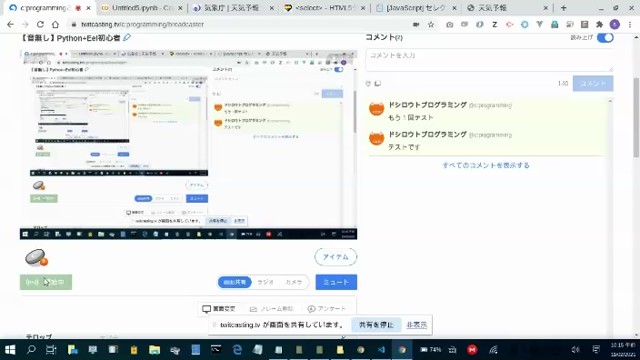
Task: Click the blue コメント submit button
Action: [x=593, y=83]
